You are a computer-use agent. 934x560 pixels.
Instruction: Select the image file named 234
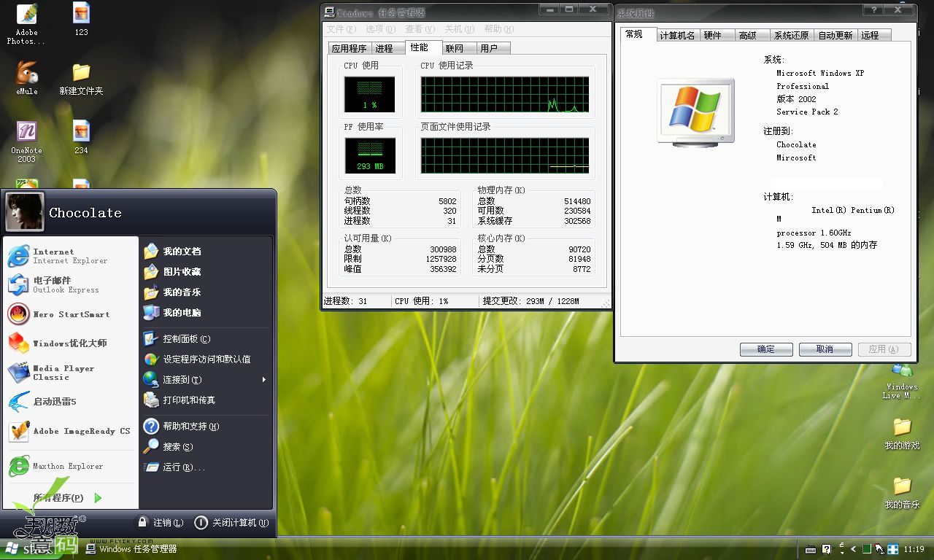click(x=81, y=137)
